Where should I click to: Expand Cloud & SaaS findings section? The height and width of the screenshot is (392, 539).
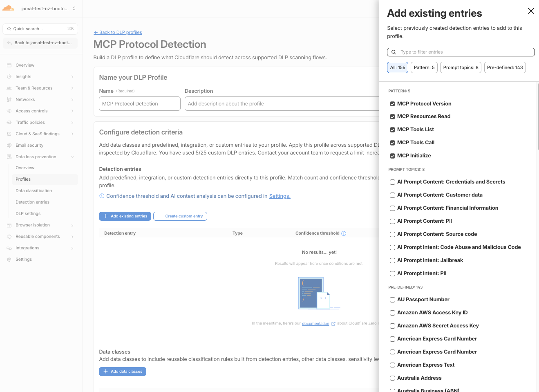(x=72, y=134)
